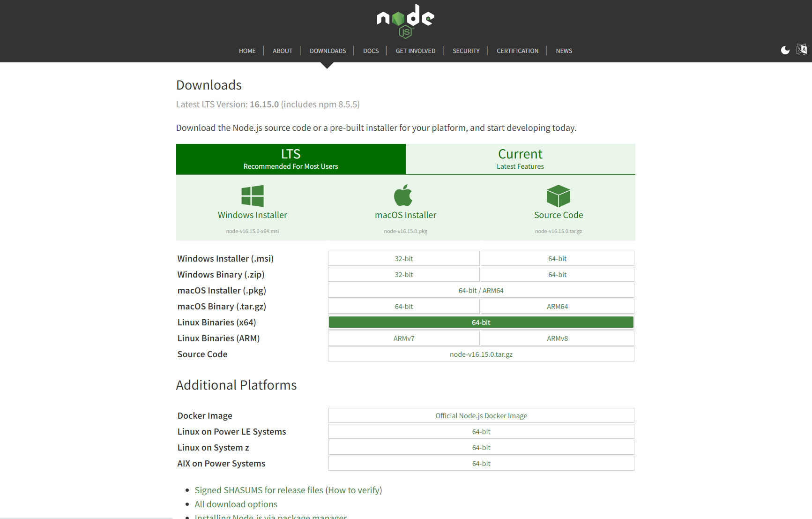The height and width of the screenshot is (519, 812).
Task: Open the SECURITY navigation link
Action: tap(466, 51)
